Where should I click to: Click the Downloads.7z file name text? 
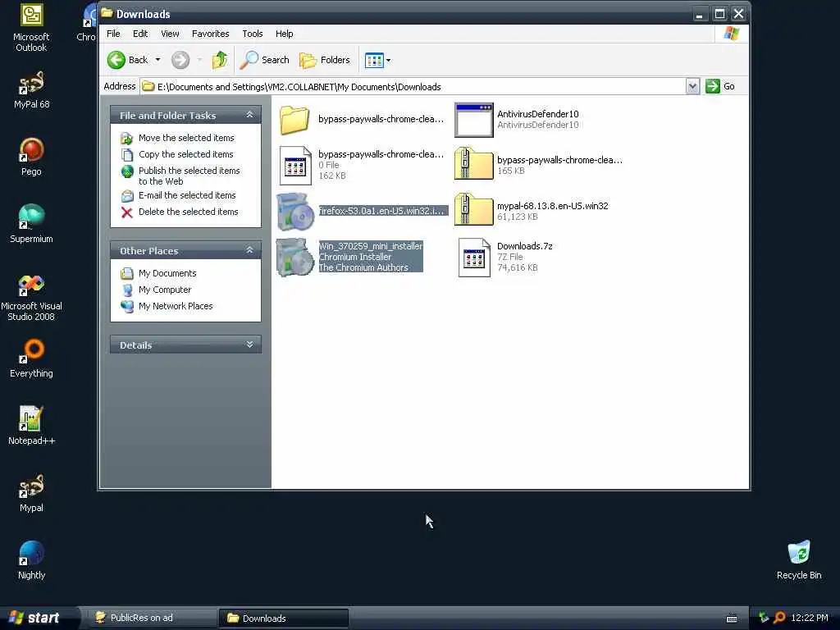pyautogui.click(x=524, y=246)
